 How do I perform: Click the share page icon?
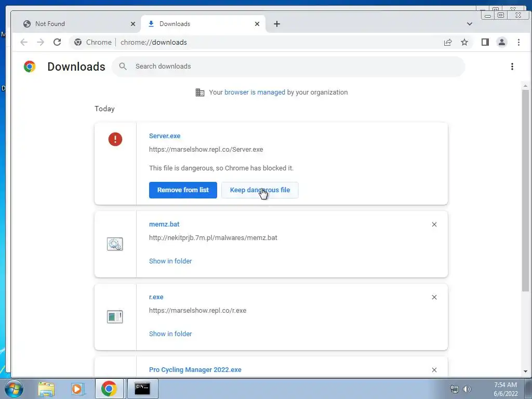coord(448,42)
